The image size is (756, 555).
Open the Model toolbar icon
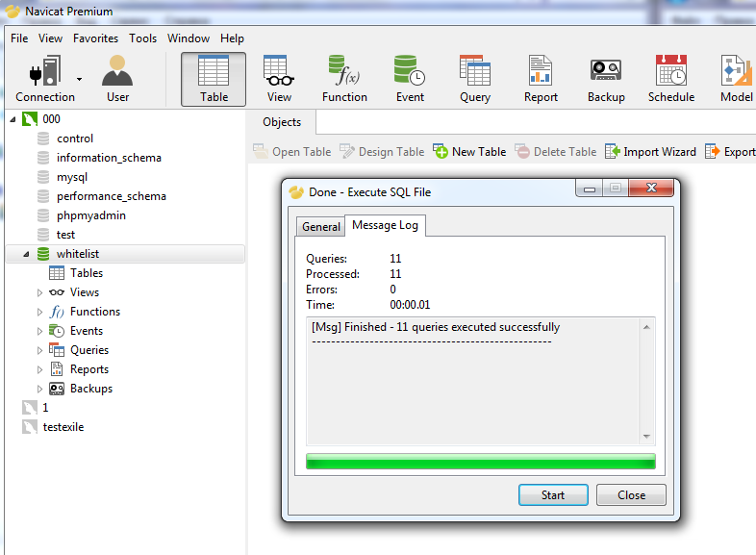coord(736,79)
